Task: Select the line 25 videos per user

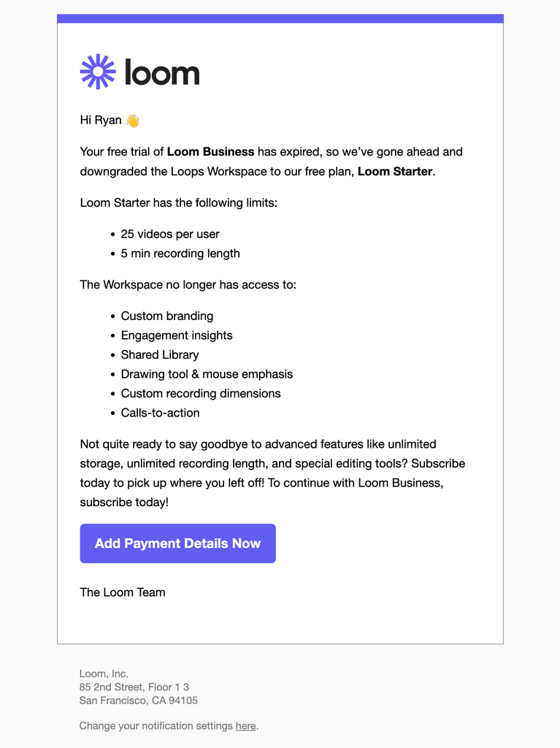Action: (169, 234)
